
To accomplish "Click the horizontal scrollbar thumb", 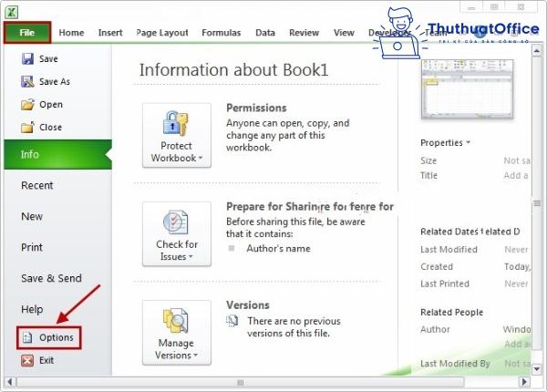I will coord(241,382).
